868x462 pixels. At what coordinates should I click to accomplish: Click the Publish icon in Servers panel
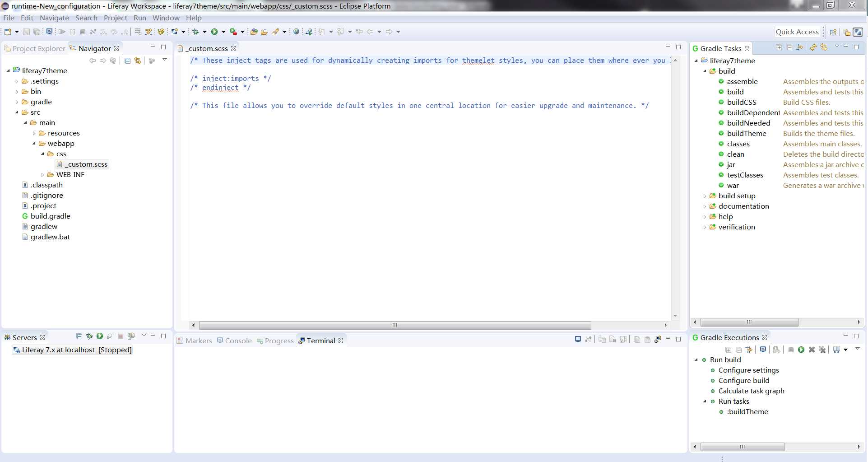click(x=131, y=336)
